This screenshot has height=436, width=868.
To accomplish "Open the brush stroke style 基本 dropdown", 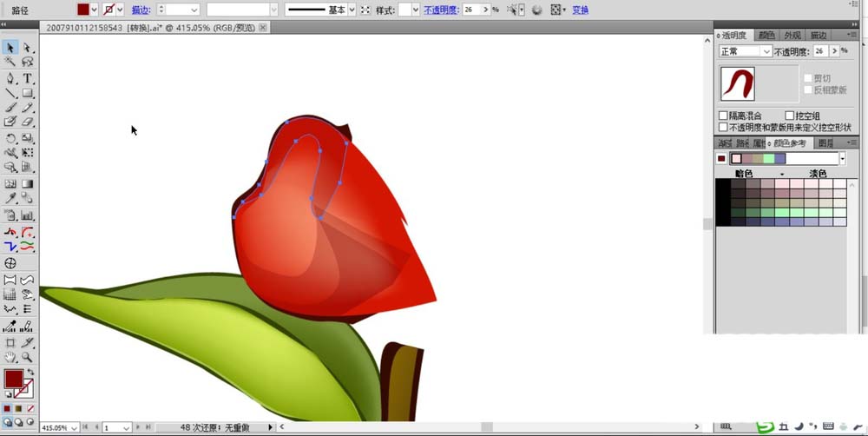I will [352, 10].
